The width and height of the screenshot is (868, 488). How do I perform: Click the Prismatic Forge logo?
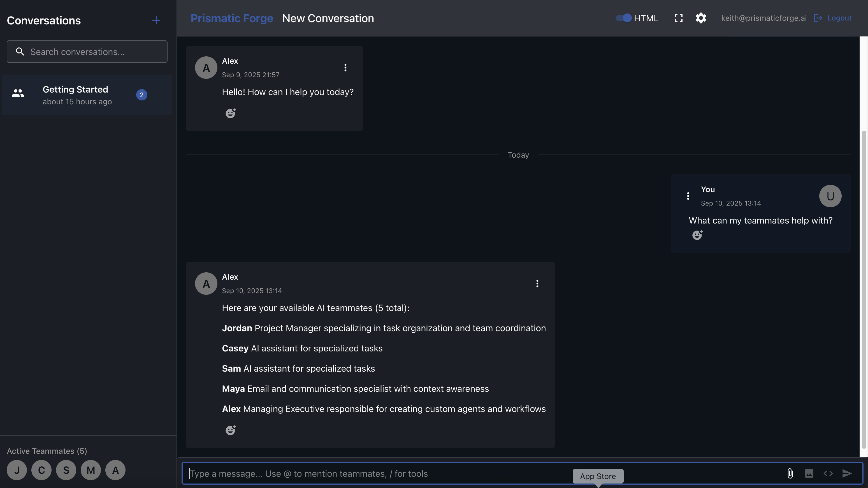point(231,18)
